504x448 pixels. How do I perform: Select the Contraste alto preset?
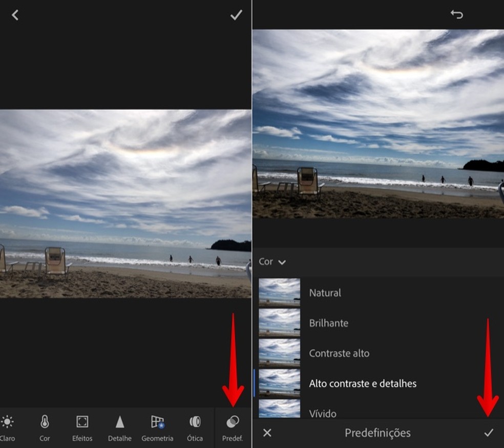(339, 354)
